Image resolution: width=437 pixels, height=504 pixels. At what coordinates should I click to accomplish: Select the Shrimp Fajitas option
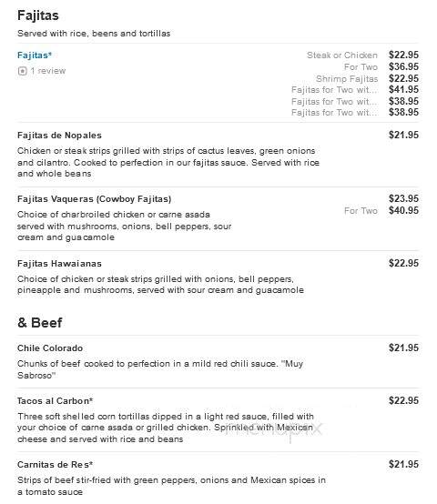click(347, 79)
